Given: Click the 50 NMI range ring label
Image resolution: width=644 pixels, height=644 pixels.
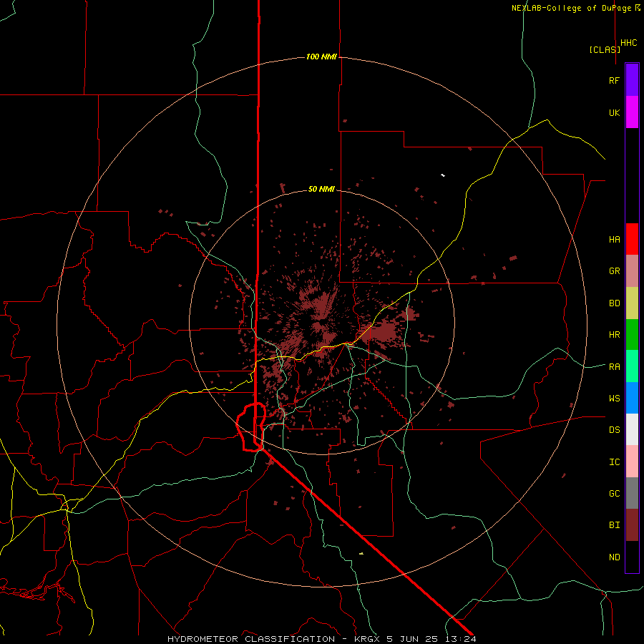Looking at the screenshot, I should [x=321, y=189].
